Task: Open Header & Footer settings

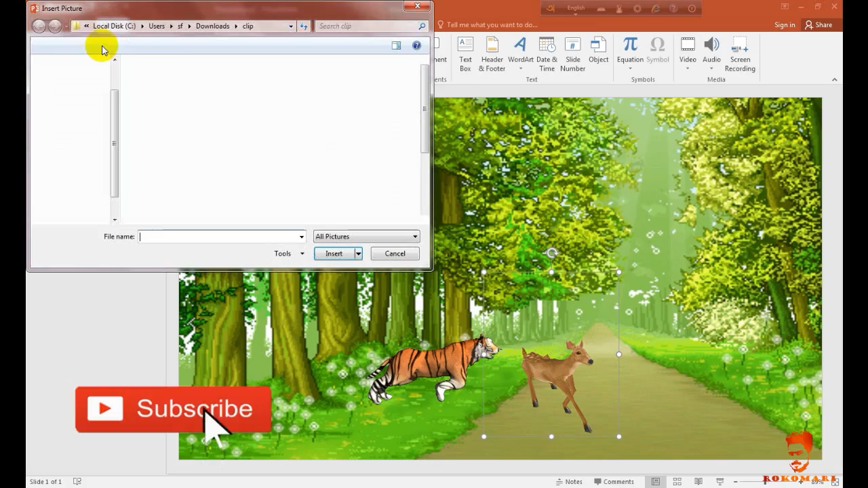Action: 492,54
